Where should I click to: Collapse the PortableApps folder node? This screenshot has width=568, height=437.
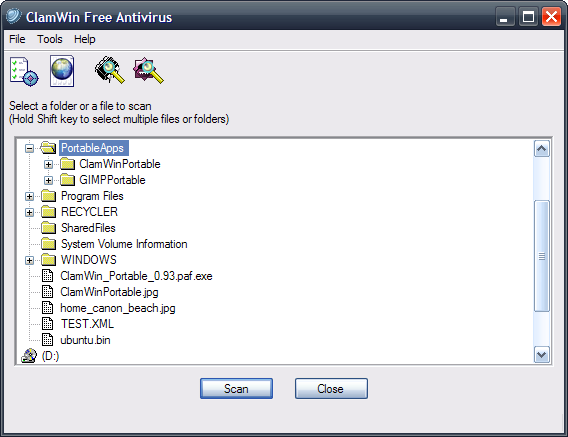click(x=29, y=148)
